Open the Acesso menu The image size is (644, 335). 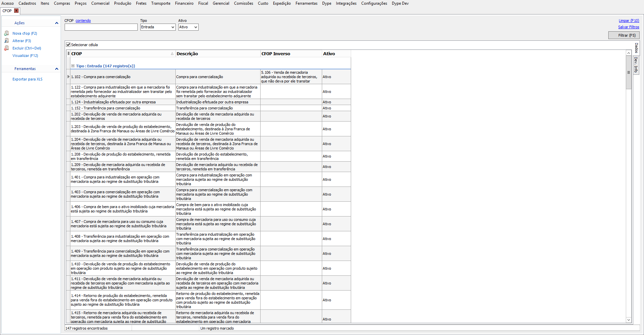pyautogui.click(x=8, y=3)
